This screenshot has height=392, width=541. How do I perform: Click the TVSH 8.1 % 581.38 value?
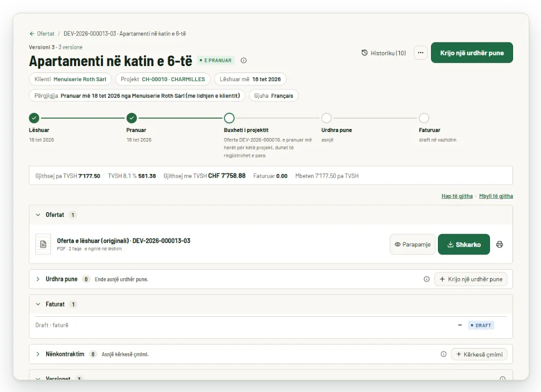[x=132, y=176]
